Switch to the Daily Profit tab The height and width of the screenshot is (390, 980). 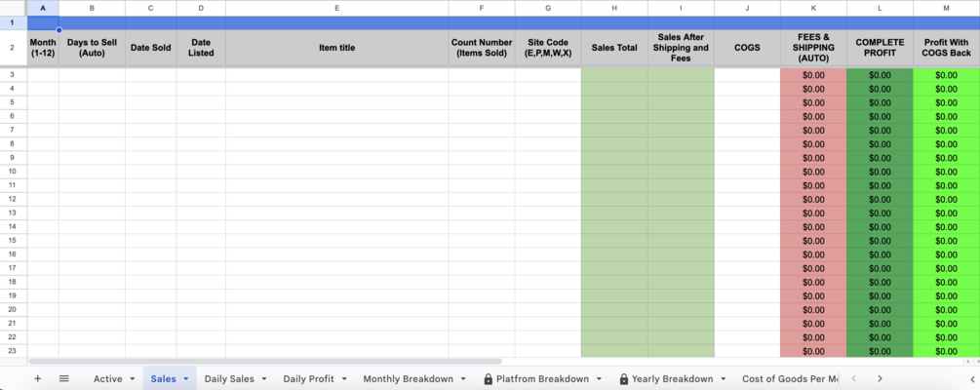coord(308,379)
